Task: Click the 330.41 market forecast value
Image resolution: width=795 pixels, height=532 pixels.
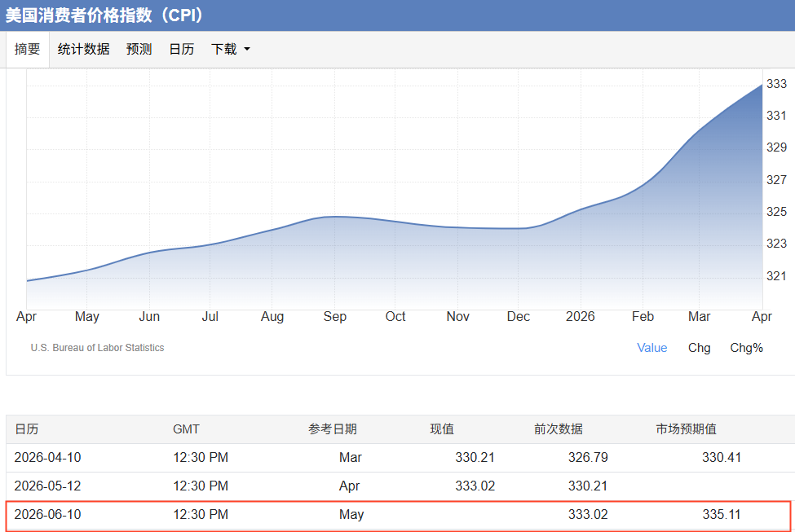Action: 722,458
